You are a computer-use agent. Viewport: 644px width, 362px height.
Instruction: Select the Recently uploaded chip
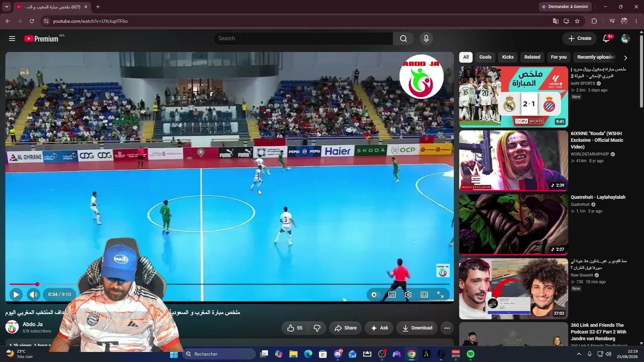[596, 57]
